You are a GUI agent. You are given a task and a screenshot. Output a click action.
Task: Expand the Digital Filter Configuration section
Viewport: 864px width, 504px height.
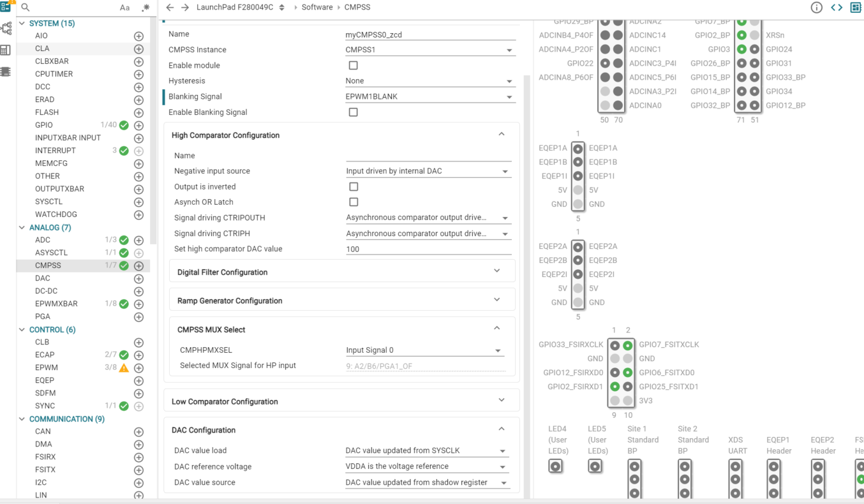coord(341,272)
